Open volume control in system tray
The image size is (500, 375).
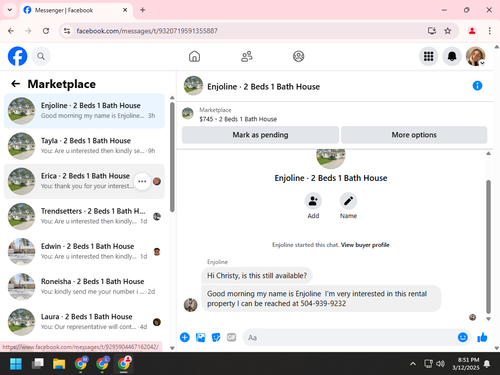click(x=440, y=364)
